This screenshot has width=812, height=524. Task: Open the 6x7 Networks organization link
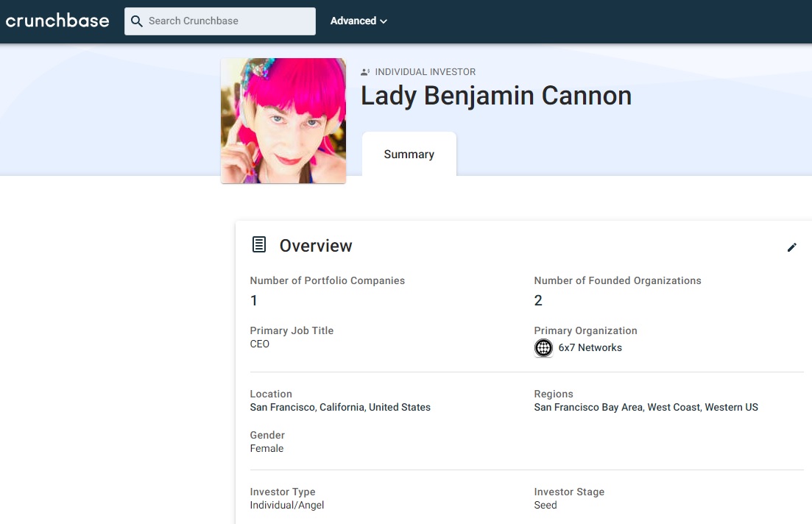coord(590,347)
